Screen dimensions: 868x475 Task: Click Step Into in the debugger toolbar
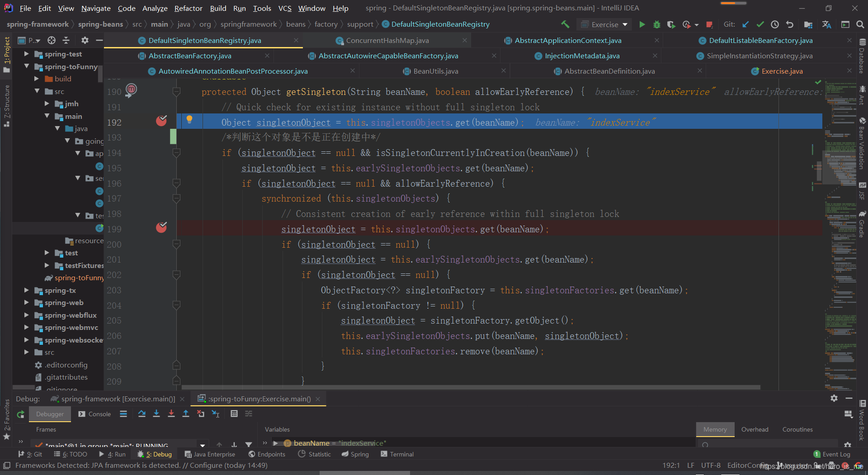point(156,414)
